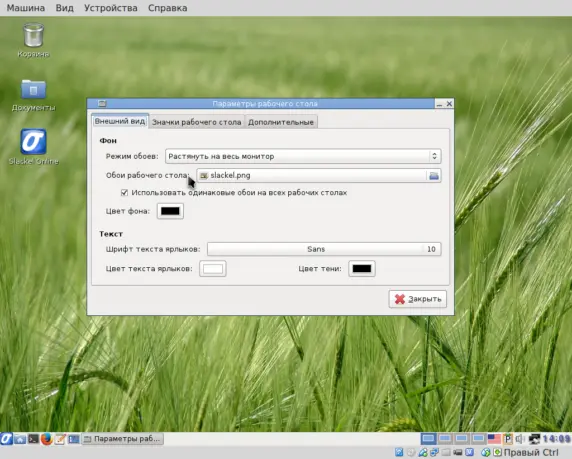Select the Корзина trash icon on the desktop
This screenshot has width=572, height=459.
point(33,40)
